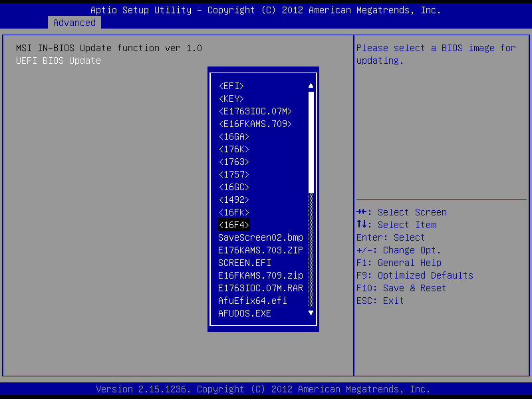Click the F1: General Help hint
The width and height of the screenshot is (532, 399).
398,263
